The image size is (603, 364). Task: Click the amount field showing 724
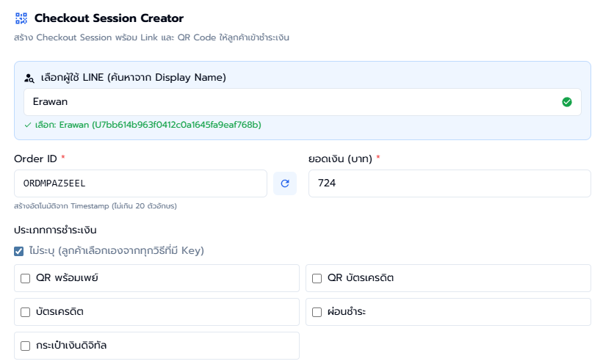[x=449, y=183]
